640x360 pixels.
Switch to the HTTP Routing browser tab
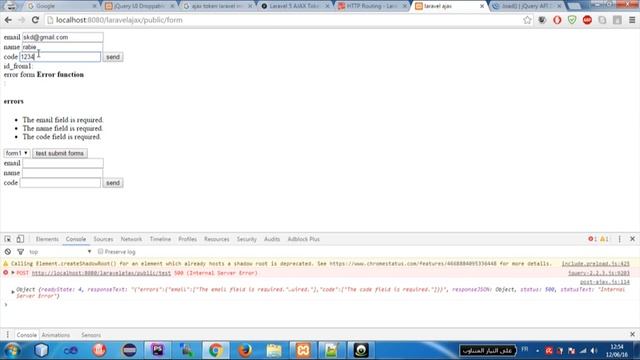pos(371,6)
